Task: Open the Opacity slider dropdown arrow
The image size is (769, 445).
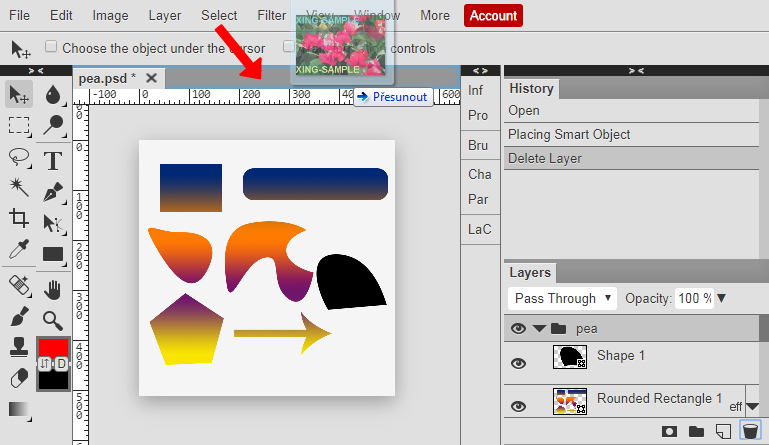Action: [721, 298]
